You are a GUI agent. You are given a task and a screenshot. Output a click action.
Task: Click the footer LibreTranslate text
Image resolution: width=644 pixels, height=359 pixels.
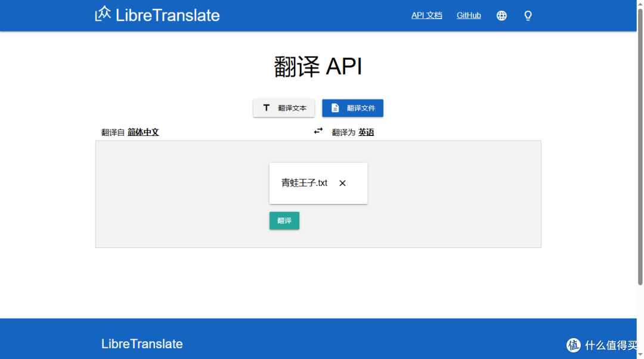click(x=142, y=344)
